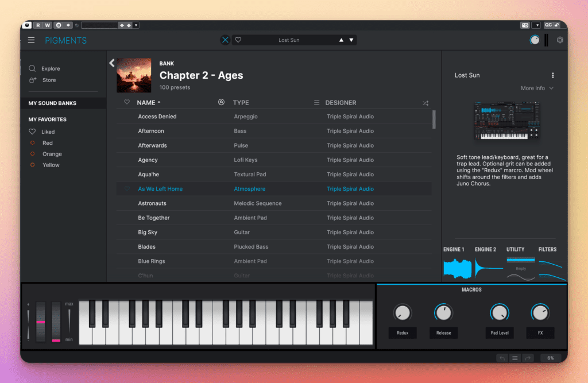588x383 pixels.
Task: Open the host preset dropdown arrow
Action: click(x=136, y=25)
